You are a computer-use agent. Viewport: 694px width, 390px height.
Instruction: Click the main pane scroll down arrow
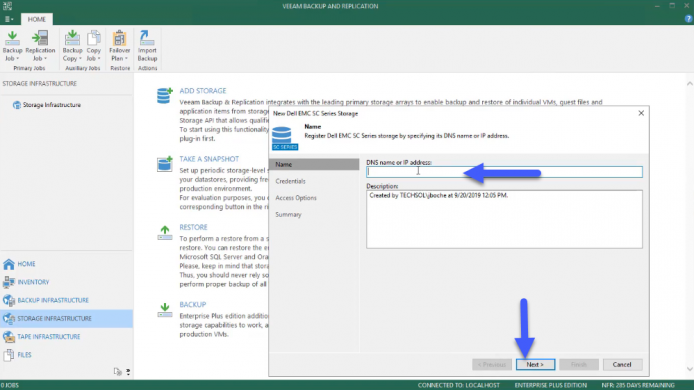(690, 369)
